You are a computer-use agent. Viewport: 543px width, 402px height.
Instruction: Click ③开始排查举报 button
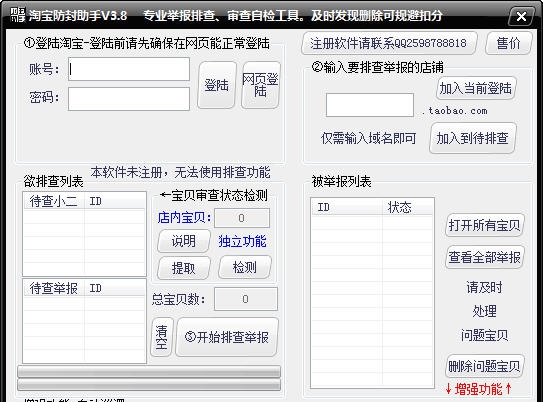[x=227, y=337]
